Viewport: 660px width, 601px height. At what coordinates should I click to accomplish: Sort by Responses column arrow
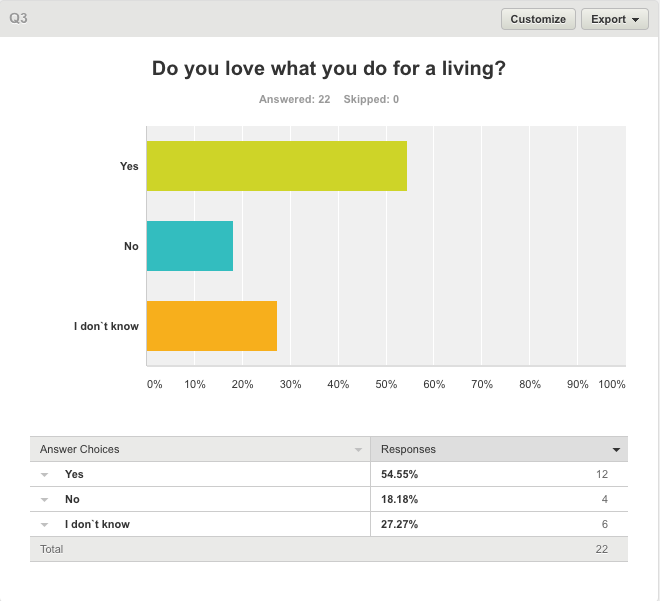pos(618,450)
